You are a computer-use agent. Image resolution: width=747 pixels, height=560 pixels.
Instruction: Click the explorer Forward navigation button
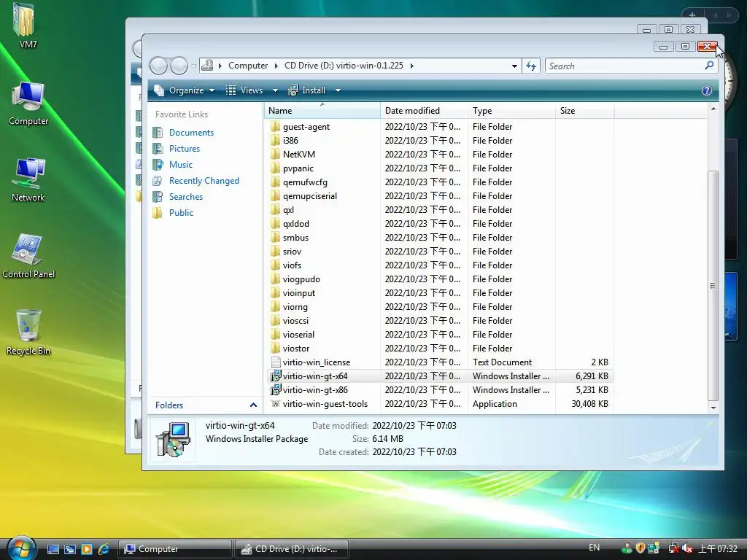(179, 66)
